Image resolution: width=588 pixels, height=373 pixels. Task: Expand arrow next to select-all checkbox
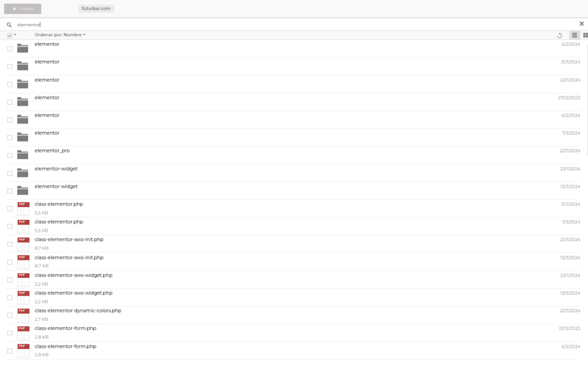tap(15, 35)
